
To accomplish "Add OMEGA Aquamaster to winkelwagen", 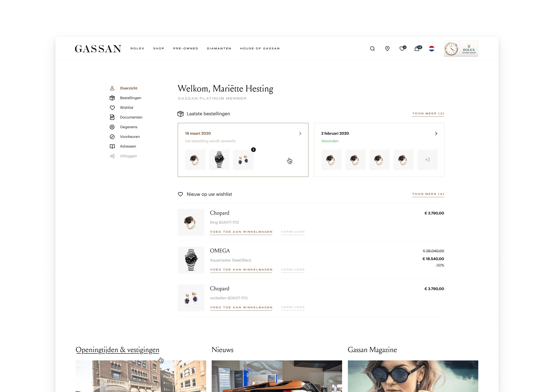I will pos(241,270).
